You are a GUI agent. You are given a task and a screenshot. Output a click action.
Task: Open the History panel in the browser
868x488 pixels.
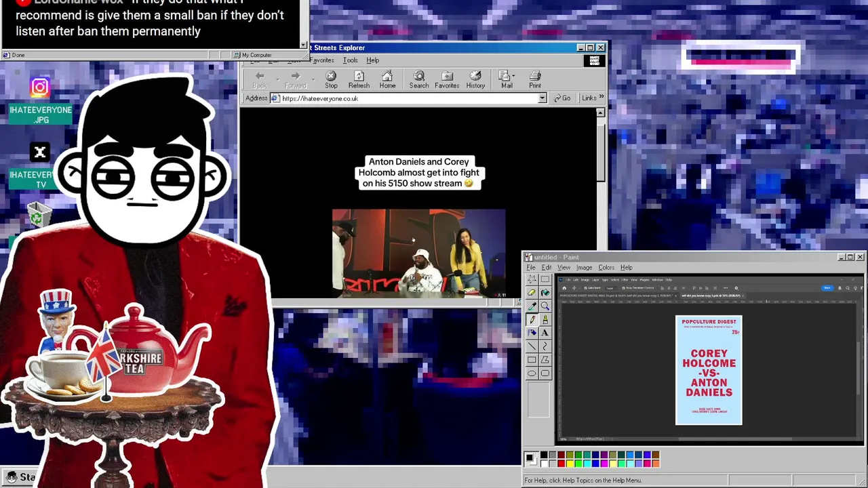click(475, 79)
